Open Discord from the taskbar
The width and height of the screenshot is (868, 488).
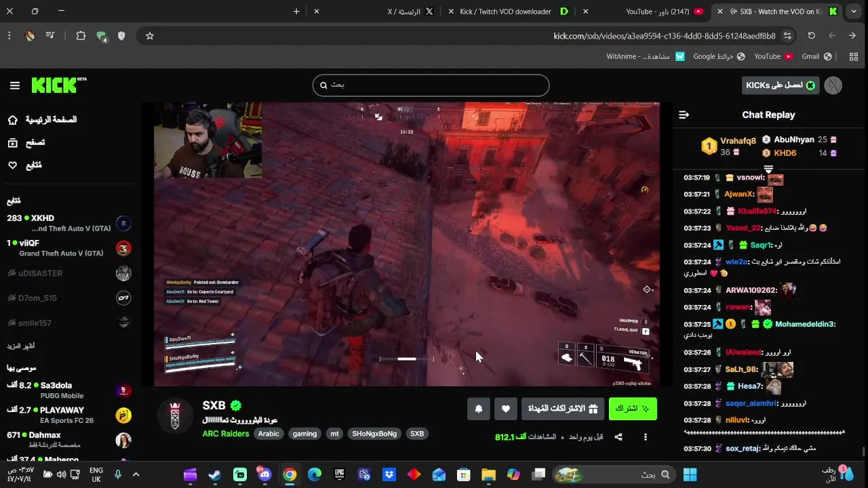(x=264, y=474)
